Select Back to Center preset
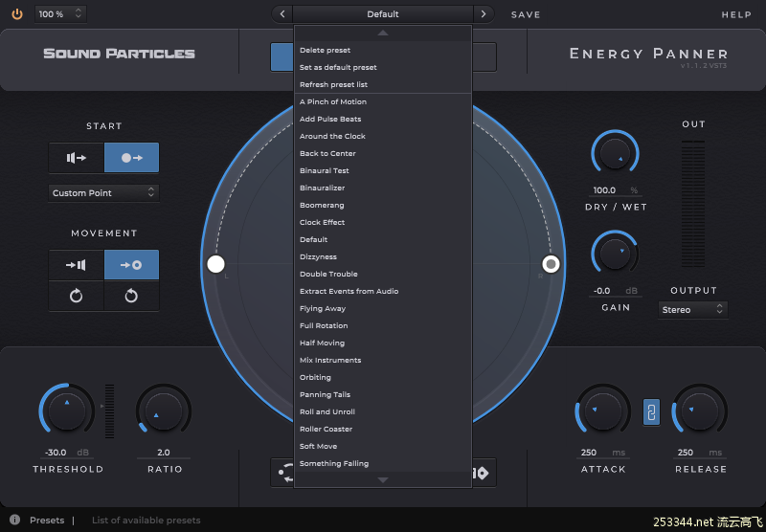Screen dimensions: 766x532 pyautogui.click(x=383, y=153)
